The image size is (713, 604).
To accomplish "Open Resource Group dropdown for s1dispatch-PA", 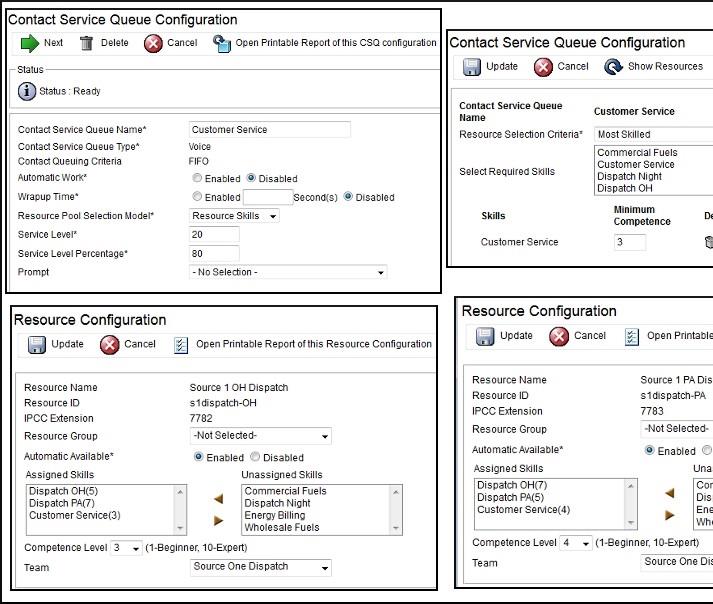I will tap(677, 428).
